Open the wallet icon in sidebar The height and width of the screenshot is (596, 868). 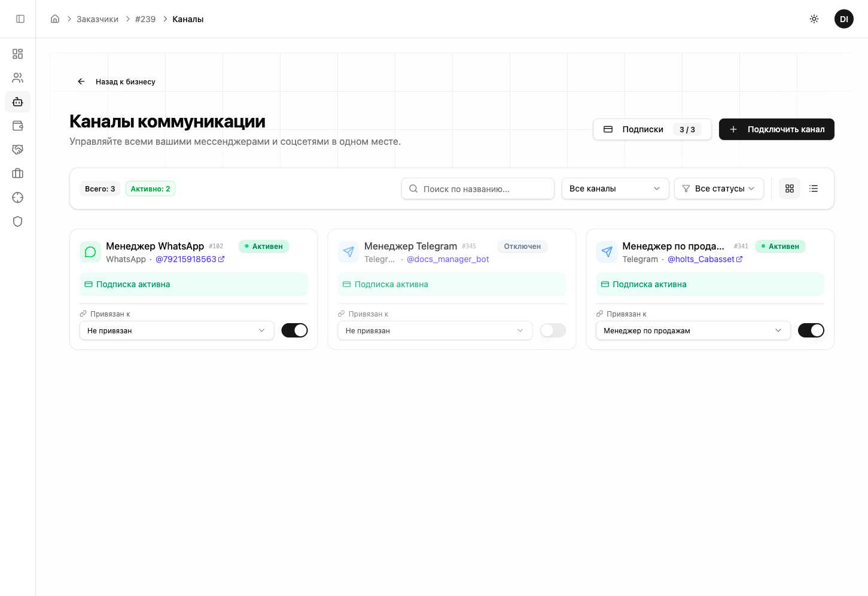(x=18, y=126)
